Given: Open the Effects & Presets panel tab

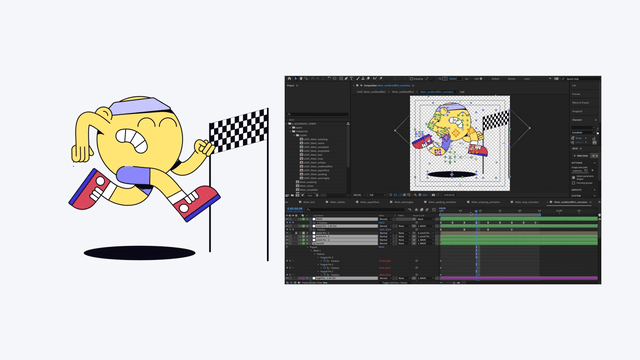Looking at the screenshot, I should click(580, 103).
